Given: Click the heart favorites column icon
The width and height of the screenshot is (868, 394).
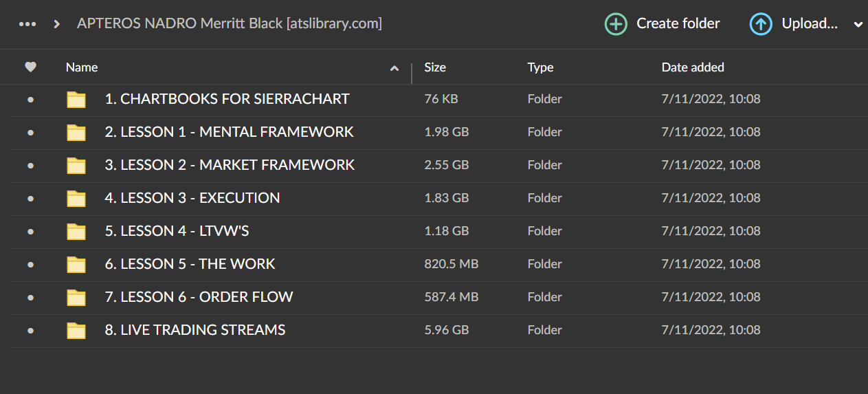Looking at the screenshot, I should point(30,67).
